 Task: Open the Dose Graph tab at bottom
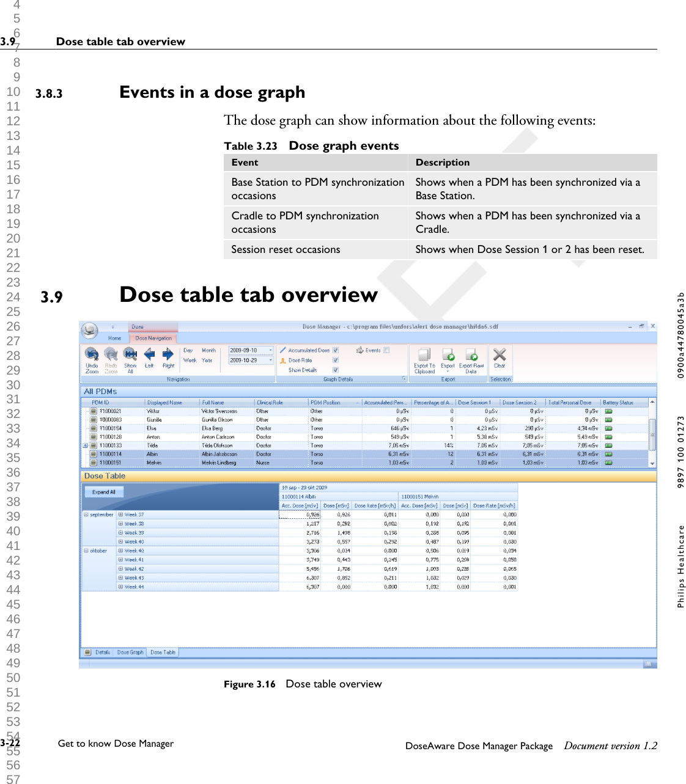(x=130, y=652)
